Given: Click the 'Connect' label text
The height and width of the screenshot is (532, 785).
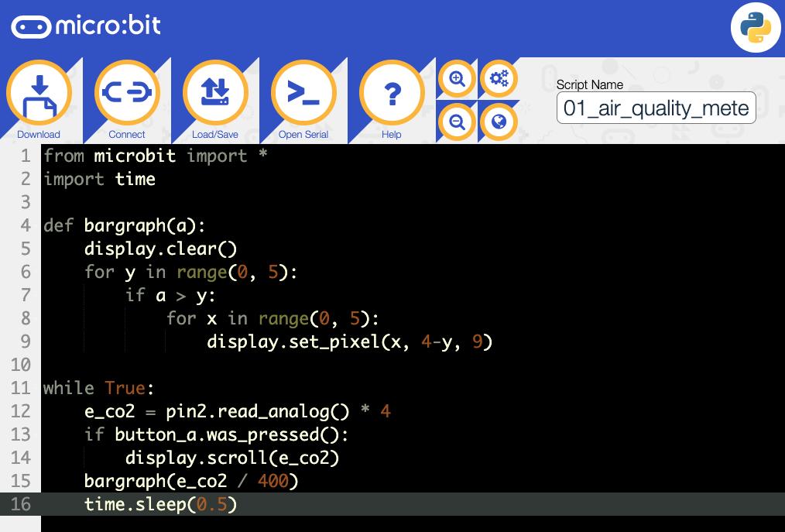Looking at the screenshot, I should (x=127, y=134).
